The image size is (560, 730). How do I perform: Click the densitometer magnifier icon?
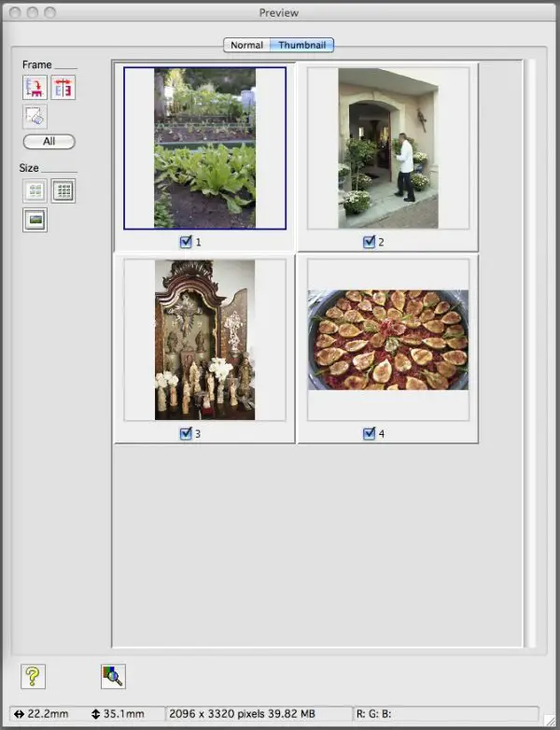click(113, 676)
